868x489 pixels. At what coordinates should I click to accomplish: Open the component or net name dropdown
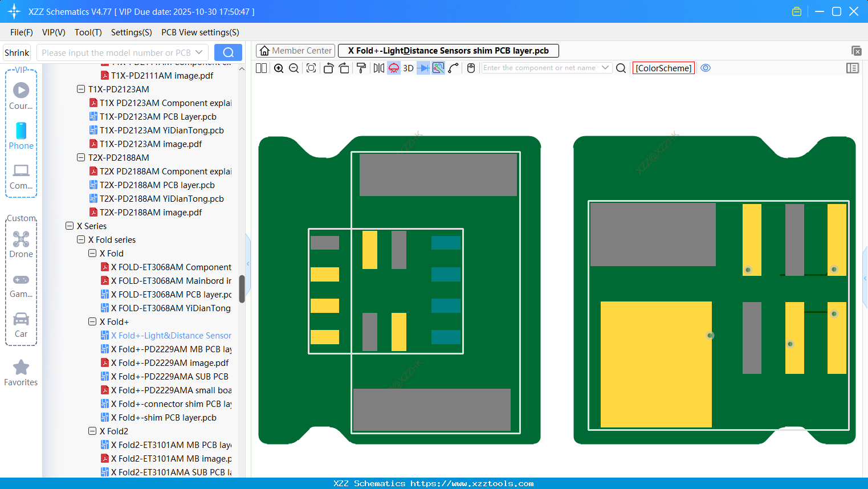point(606,68)
